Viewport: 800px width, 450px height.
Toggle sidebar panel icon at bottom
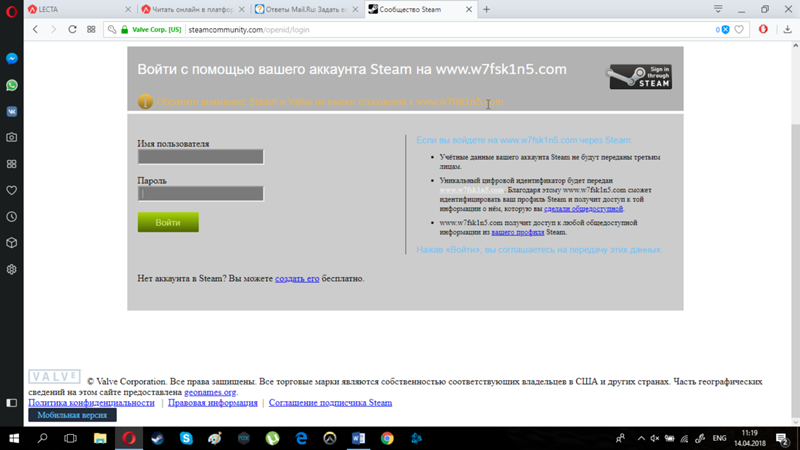[12, 403]
